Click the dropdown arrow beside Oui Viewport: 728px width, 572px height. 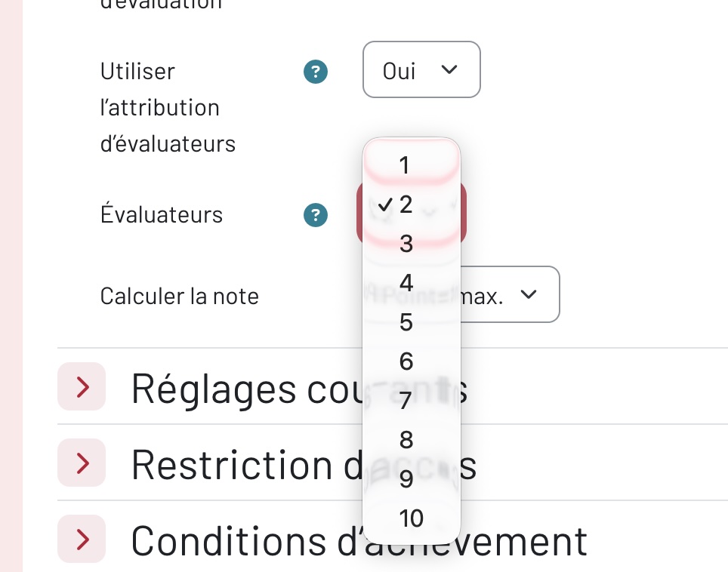coord(449,69)
